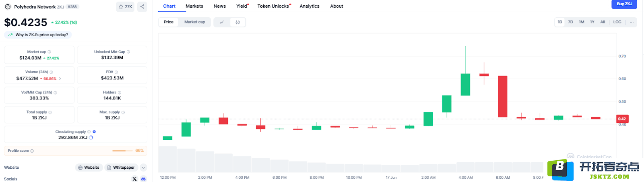Set chart range to All
The height and width of the screenshot is (182, 644).
(x=603, y=22)
